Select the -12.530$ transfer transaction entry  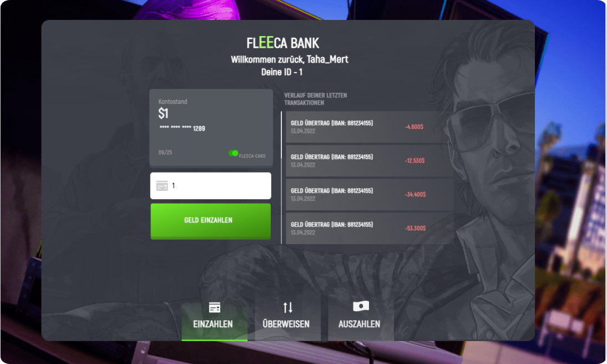click(370, 161)
